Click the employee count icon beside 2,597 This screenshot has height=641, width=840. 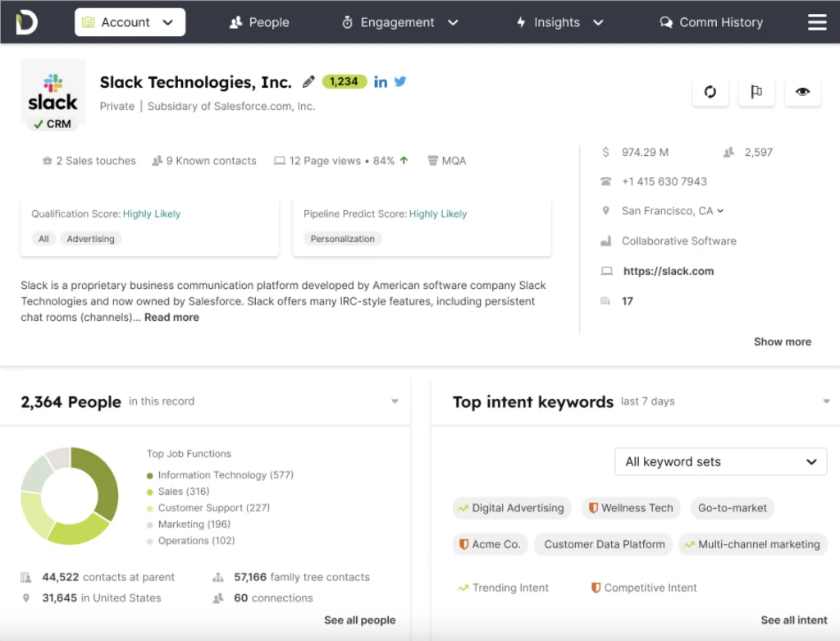coord(728,152)
